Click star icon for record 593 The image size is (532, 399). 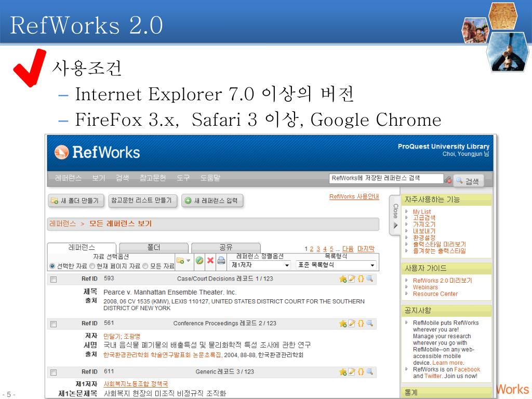pyautogui.click(x=343, y=279)
